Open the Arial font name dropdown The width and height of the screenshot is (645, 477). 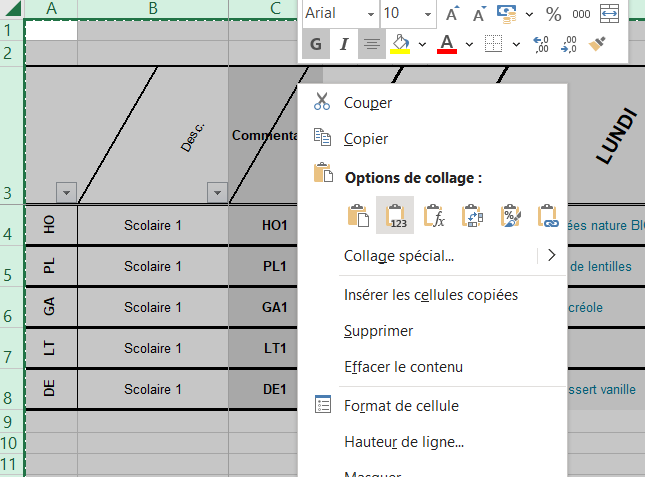pyautogui.click(x=371, y=14)
